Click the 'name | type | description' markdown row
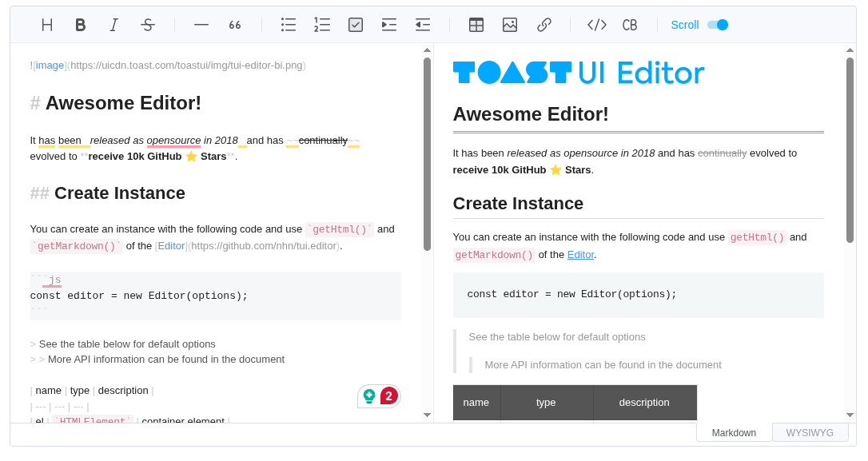The width and height of the screenshot is (868, 461). click(x=91, y=391)
